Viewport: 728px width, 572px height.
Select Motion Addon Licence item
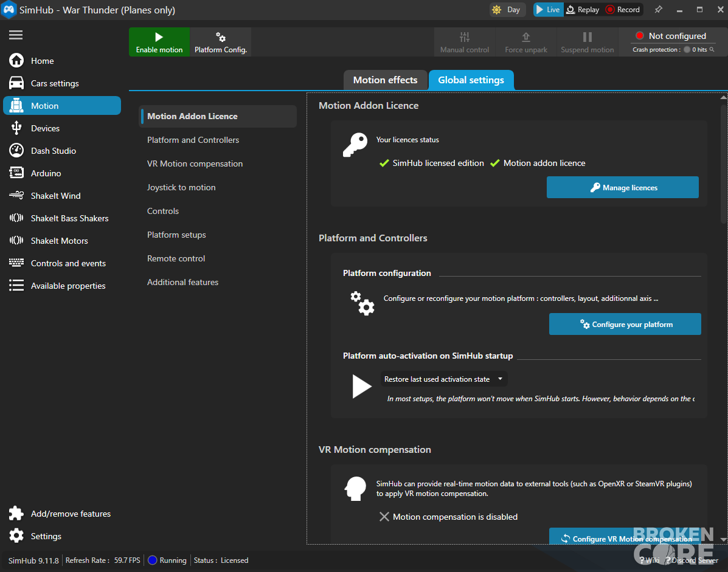click(x=218, y=117)
